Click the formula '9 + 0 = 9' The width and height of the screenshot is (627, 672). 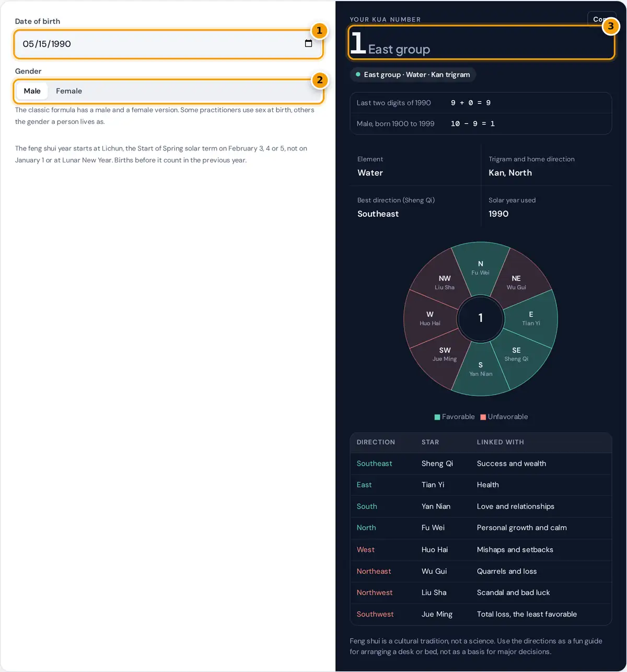coord(471,103)
